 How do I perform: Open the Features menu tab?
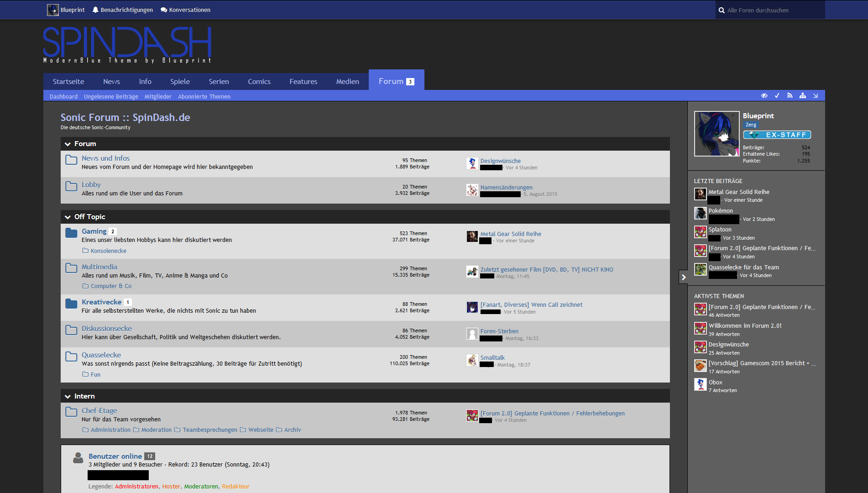click(303, 81)
